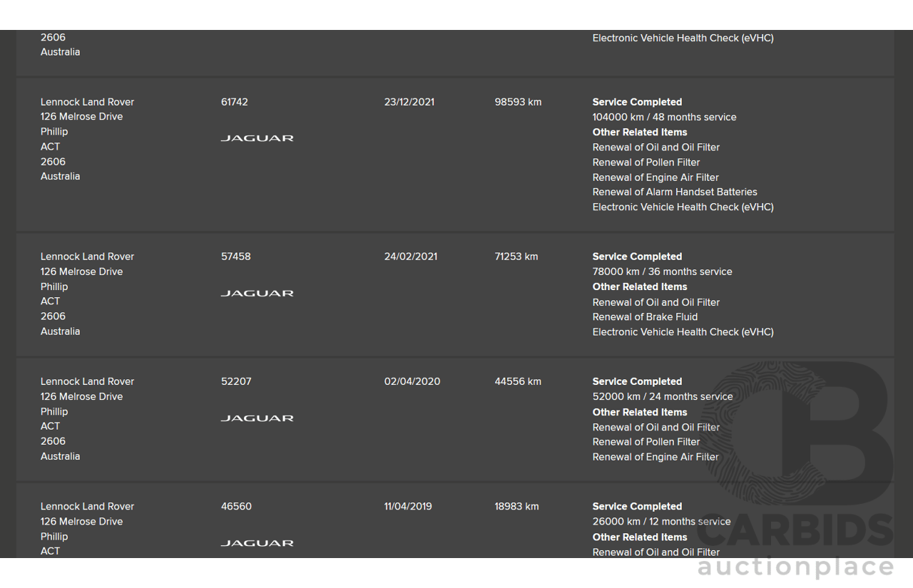The image size is (913, 588).
Task: Select the odometer reading 71253 km
Action: pos(516,257)
